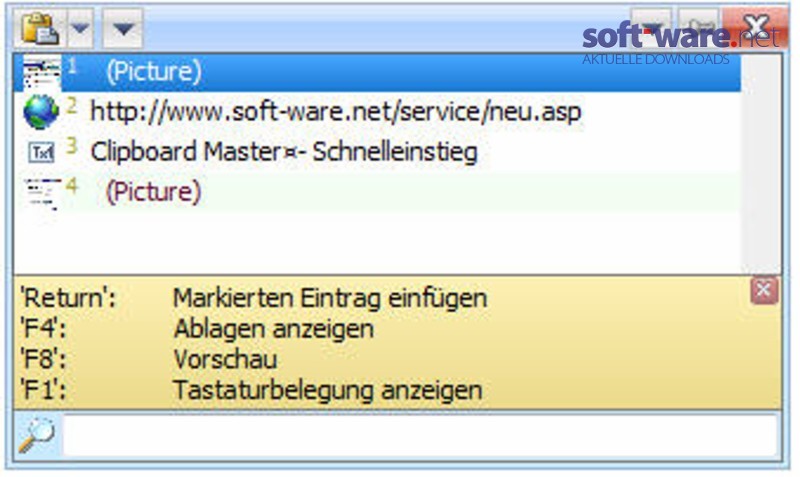Viewport: 800px width, 477px height.
Task: Click the clipboard paste icon in toolbar
Action: click(39, 29)
